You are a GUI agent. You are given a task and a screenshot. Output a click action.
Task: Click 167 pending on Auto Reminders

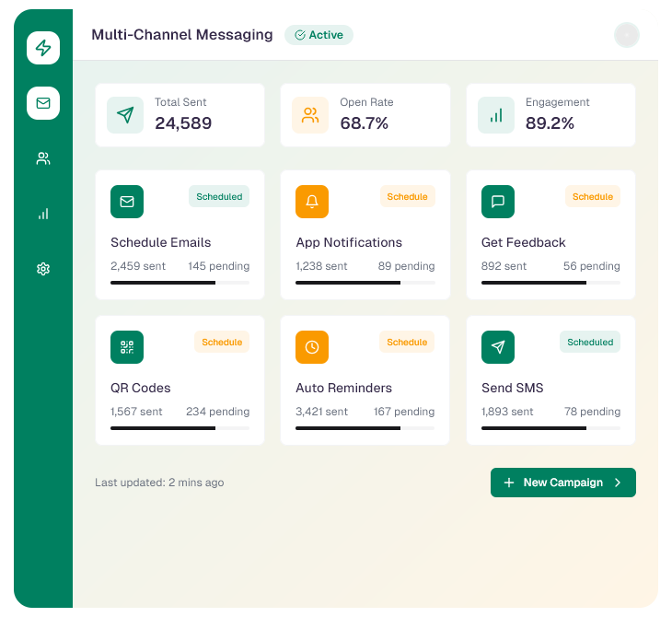tap(404, 412)
